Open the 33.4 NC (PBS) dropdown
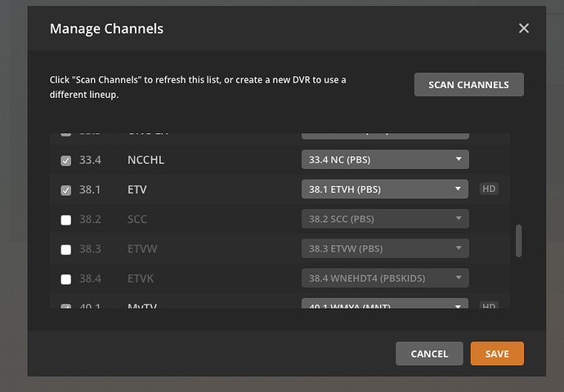 click(x=385, y=159)
